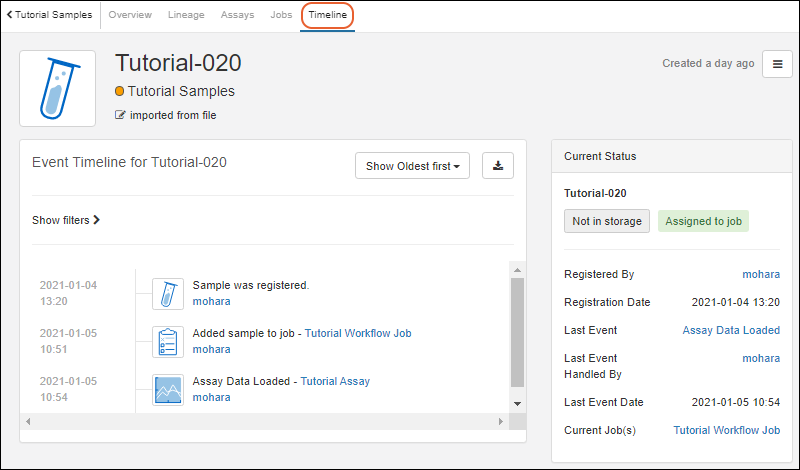800x470 pixels.
Task: Go back to Tutorial Samples
Action: tap(50, 15)
